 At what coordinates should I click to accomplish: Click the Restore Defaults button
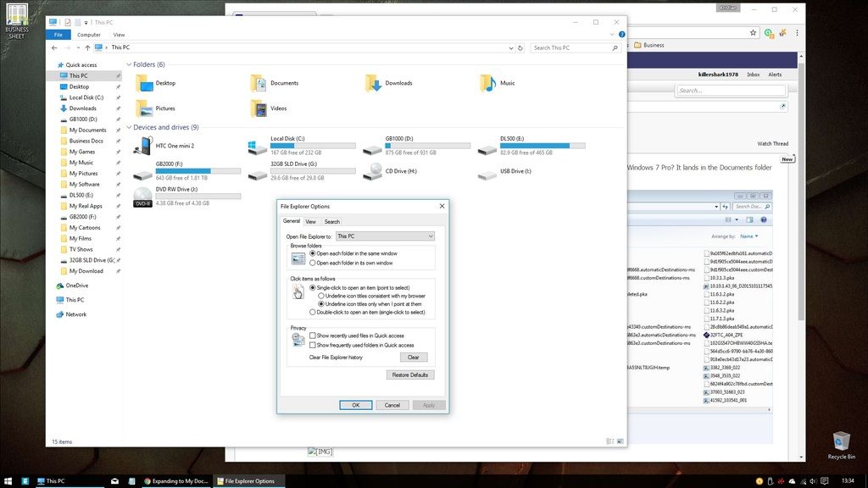(x=410, y=375)
